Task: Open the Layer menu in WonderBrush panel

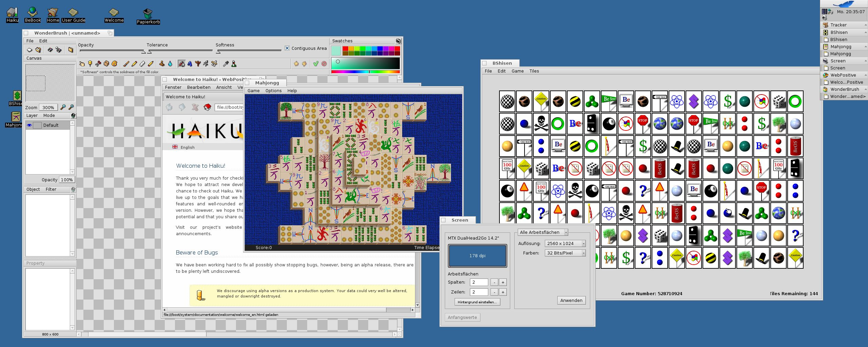Action: (x=32, y=116)
